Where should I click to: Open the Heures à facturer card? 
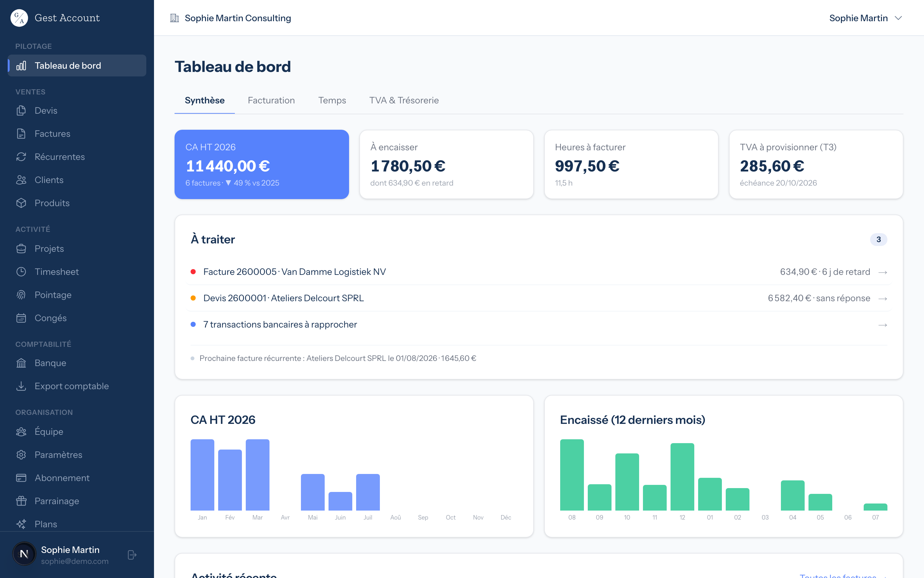pos(631,164)
